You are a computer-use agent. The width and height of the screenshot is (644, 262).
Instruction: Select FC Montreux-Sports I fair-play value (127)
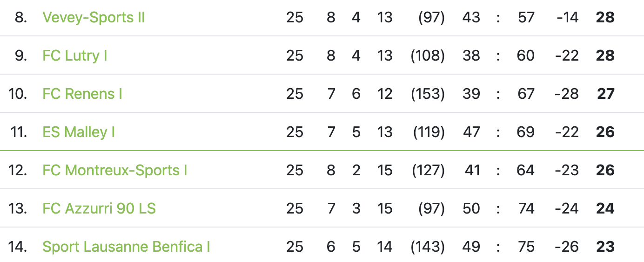click(x=428, y=171)
